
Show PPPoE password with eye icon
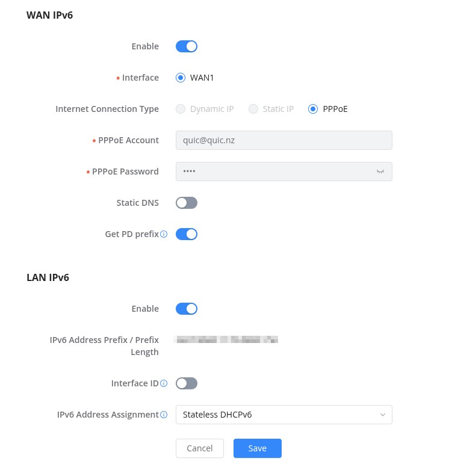380,172
